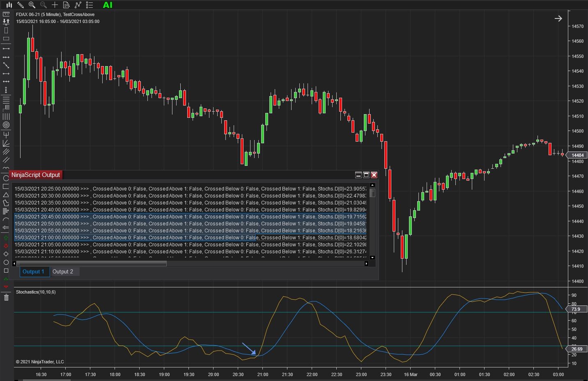This screenshot has height=381, width=588.
Task: Click the 14484 current price marker
Action: tap(577, 155)
